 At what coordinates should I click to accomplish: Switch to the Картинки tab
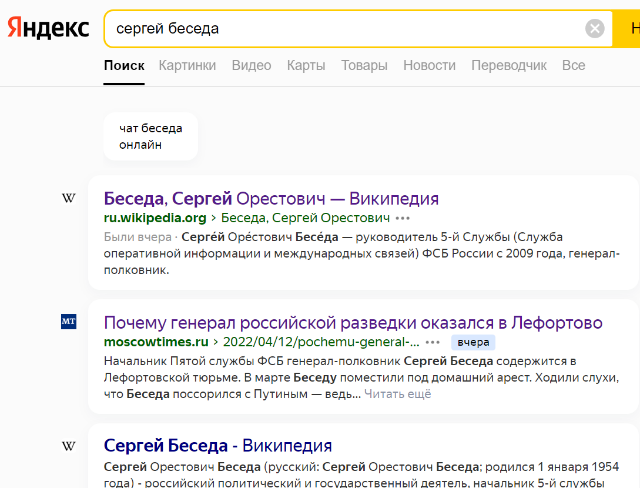[187, 65]
